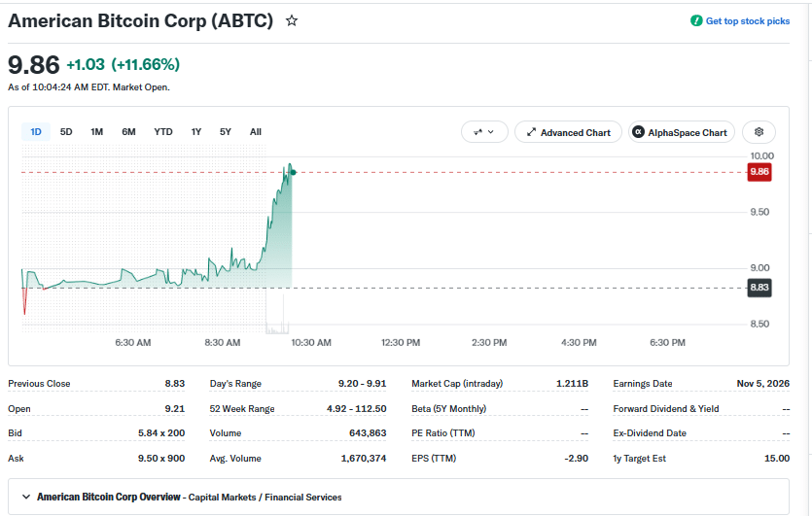Click the Ex-Dividend Date label

[x=650, y=433]
